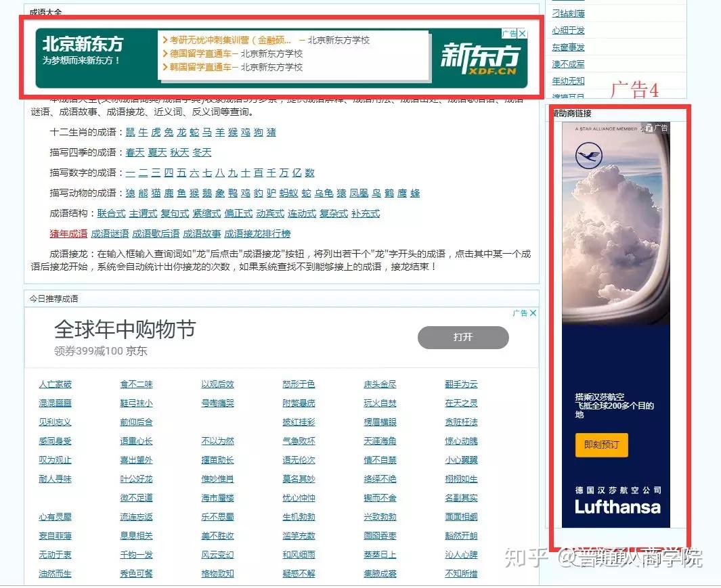Image resolution: width=721 pixels, height=588 pixels.
Task: Open idiom structure link 偏正式
Action: click(238, 213)
